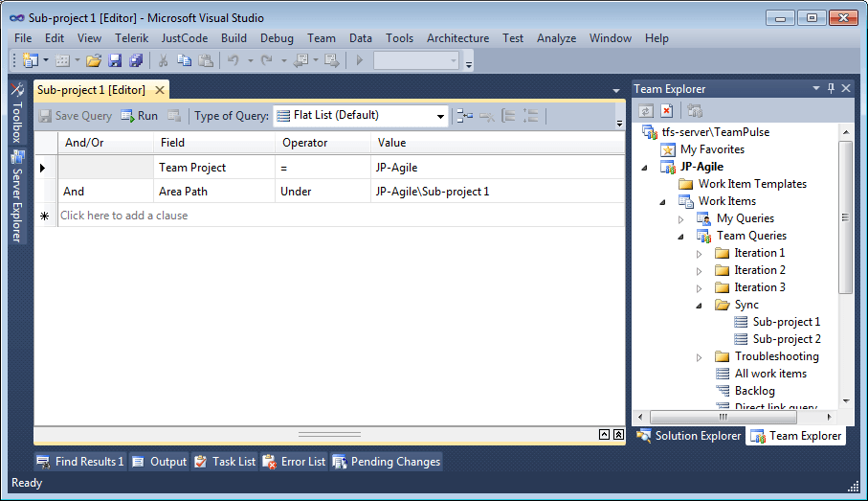Image resolution: width=868 pixels, height=501 pixels.
Task: Expand the Troubleshooting folder
Action: [x=700, y=357]
